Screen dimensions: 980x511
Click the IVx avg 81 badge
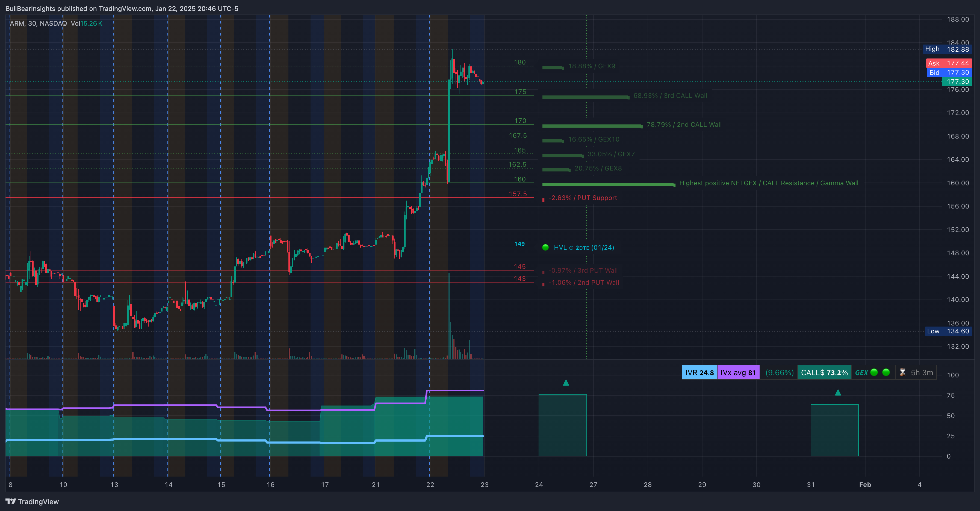[x=738, y=372]
